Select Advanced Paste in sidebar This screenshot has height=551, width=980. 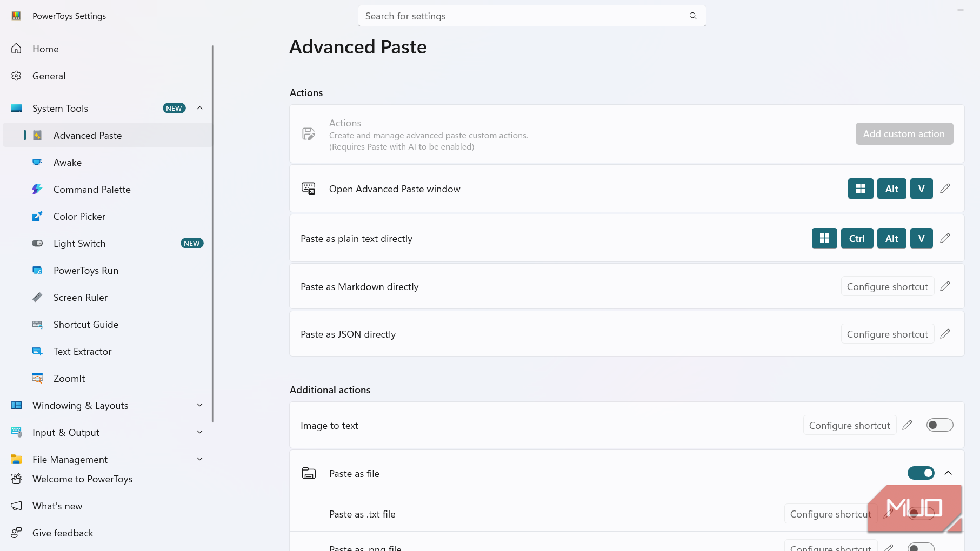(108, 135)
